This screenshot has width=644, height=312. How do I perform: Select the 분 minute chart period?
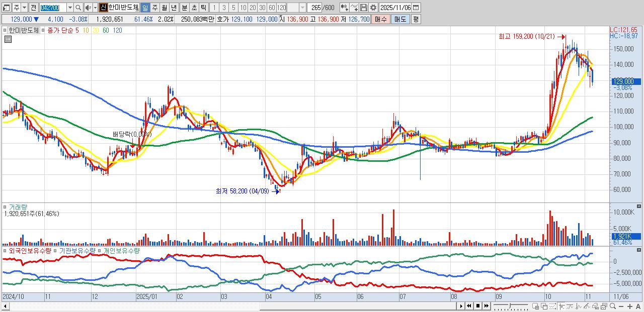click(184, 8)
